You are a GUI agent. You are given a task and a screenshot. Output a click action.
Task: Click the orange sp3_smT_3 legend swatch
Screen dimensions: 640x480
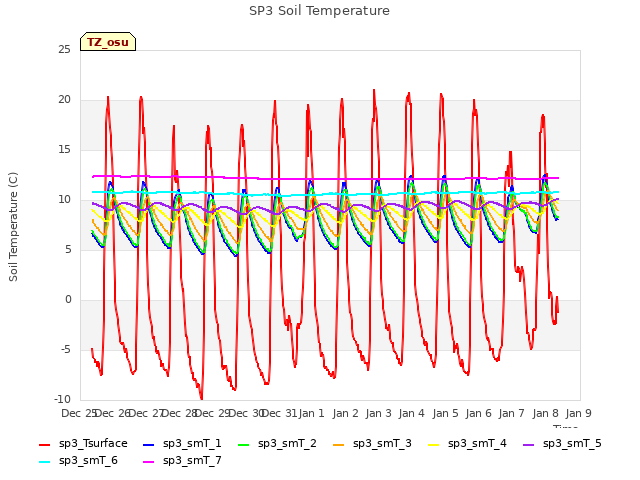[x=338, y=444]
